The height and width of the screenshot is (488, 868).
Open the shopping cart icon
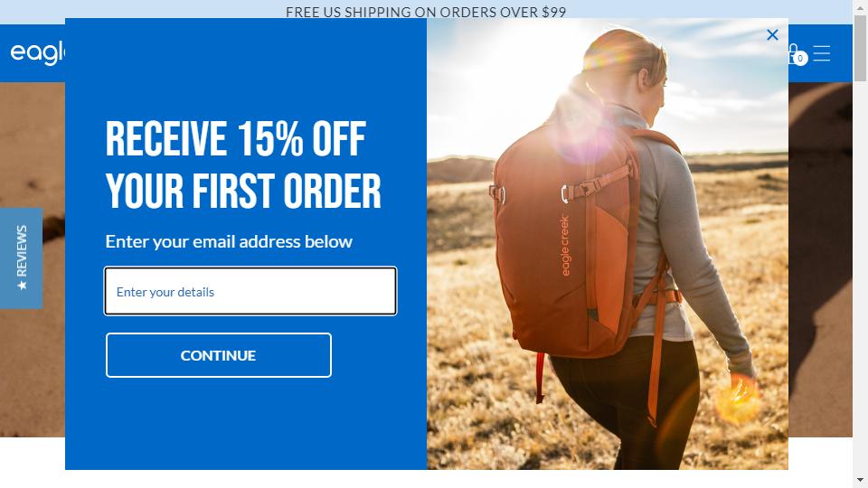(x=793, y=54)
